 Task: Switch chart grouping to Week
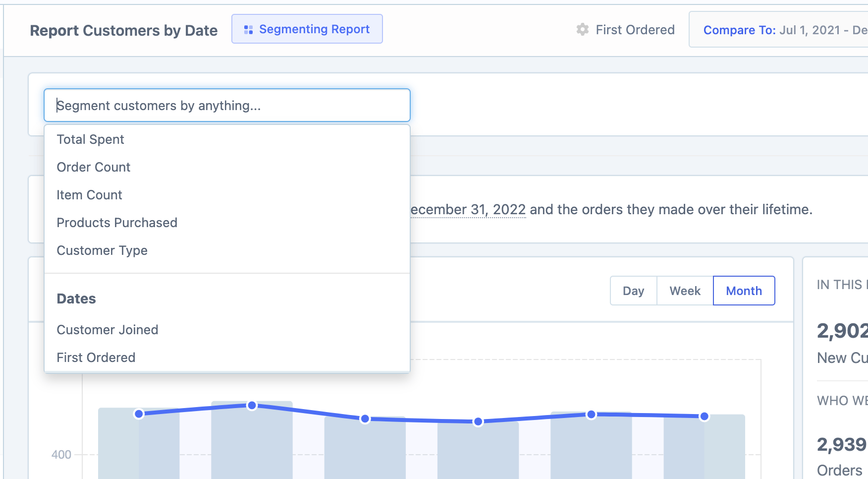click(685, 291)
